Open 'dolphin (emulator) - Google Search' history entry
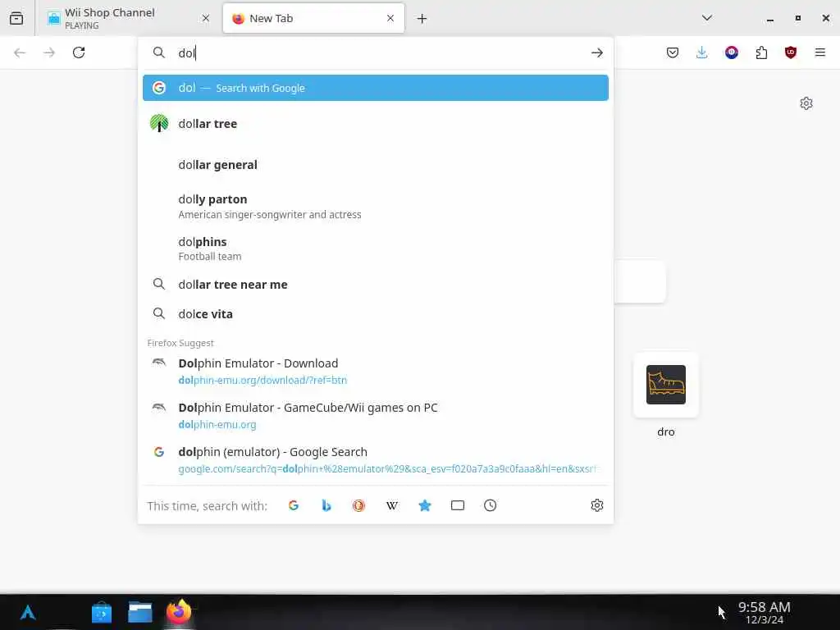This screenshot has height=630, width=840. point(376,460)
